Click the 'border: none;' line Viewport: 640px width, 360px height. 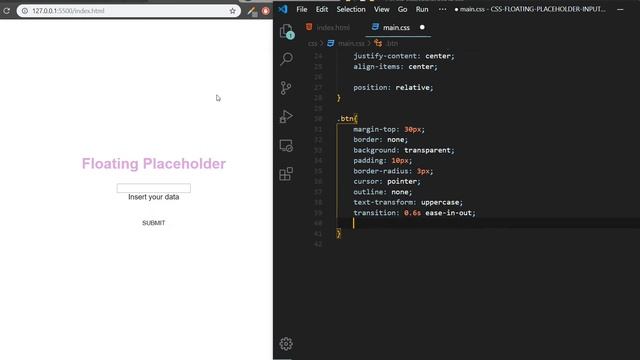(x=380, y=140)
